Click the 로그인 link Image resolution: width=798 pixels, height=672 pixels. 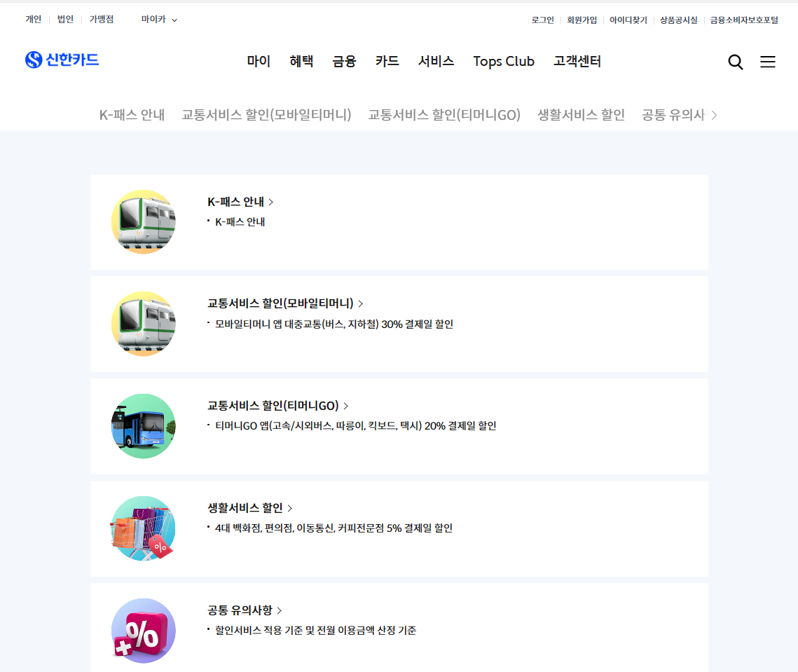[542, 20]
